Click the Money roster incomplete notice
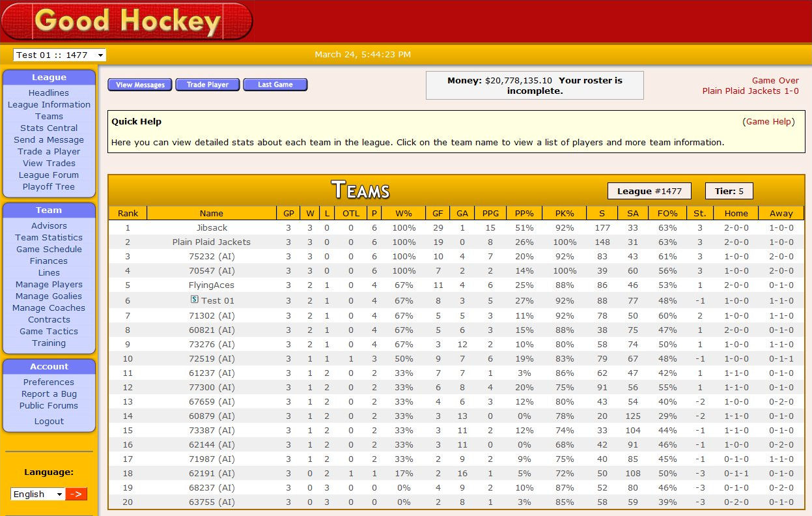This screenshot has height=516, width=812. (535, 85)
